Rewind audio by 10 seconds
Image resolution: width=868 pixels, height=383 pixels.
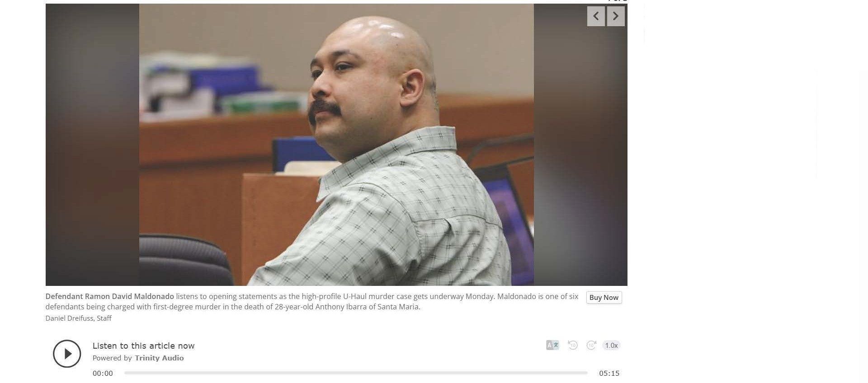[573, 346]
